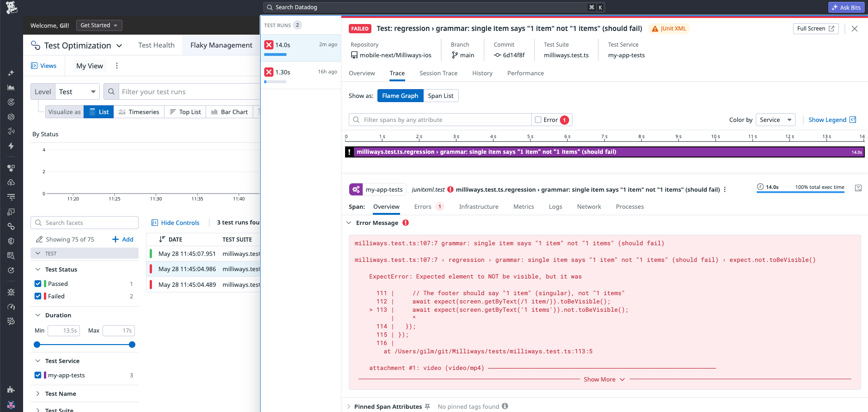Click the Test Optimization product icon

pos(35,45)
